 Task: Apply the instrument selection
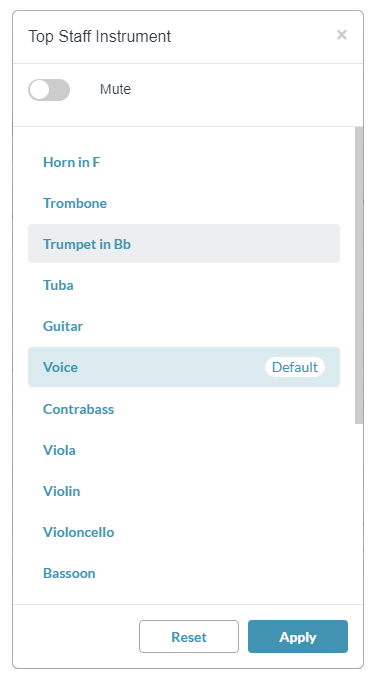coord(298,636)
